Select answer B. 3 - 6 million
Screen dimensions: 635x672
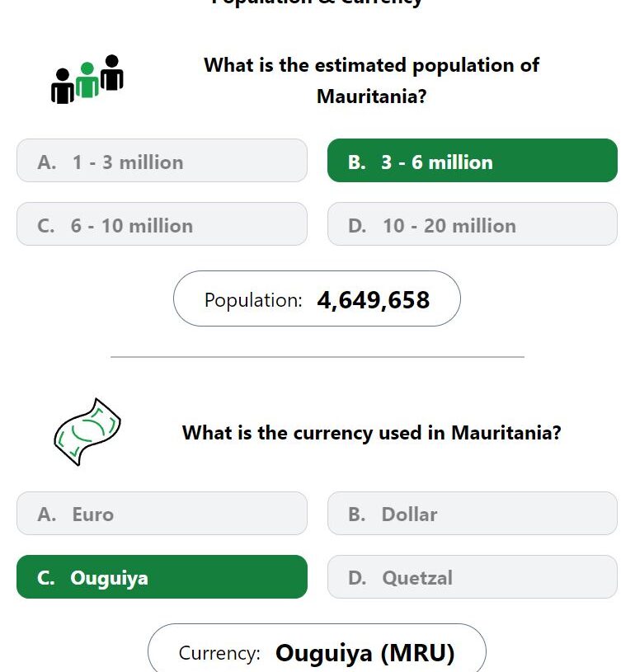[473, 160]
